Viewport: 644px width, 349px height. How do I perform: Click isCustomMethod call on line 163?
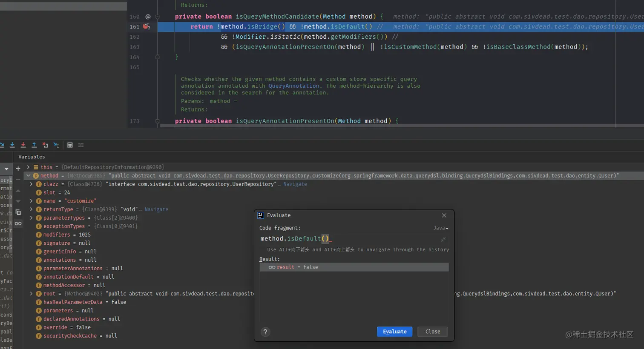pyautogui.click(x=410, y=47)
